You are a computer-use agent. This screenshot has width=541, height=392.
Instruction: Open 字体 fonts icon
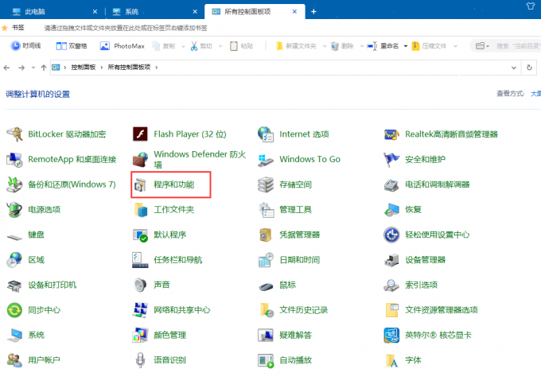[391, 360]
